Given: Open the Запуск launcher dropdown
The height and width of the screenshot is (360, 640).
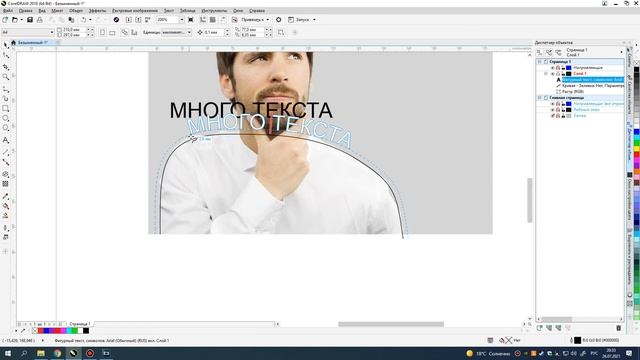Looking at the screenshot, I should [314, 20].
